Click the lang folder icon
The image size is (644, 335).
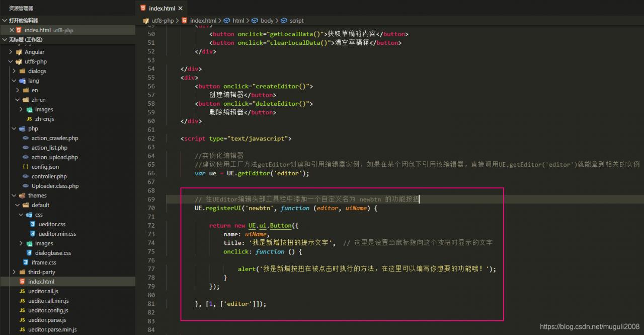click(23, 81)
